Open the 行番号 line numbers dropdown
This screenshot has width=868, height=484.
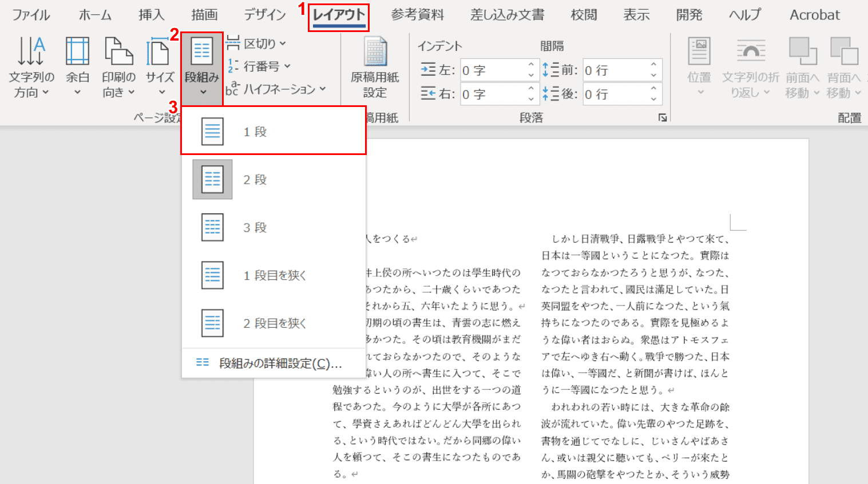pyautogui.click(x=259, y=66)
